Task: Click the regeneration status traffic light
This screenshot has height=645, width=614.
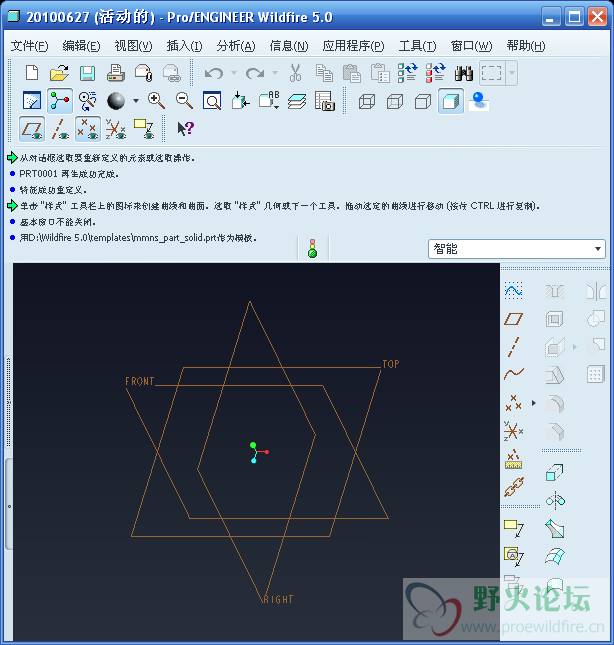Action: (313, 248)
